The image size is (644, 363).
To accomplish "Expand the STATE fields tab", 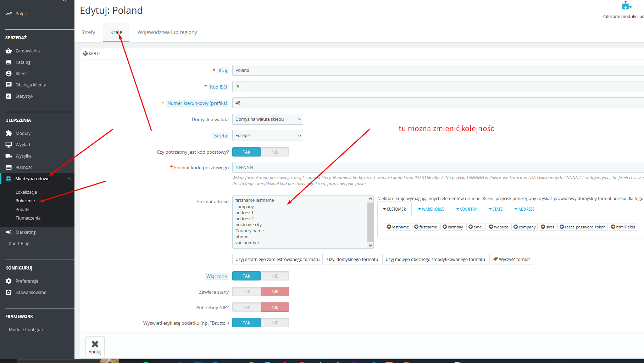I will pyautogui.click(x=496, y=209).
